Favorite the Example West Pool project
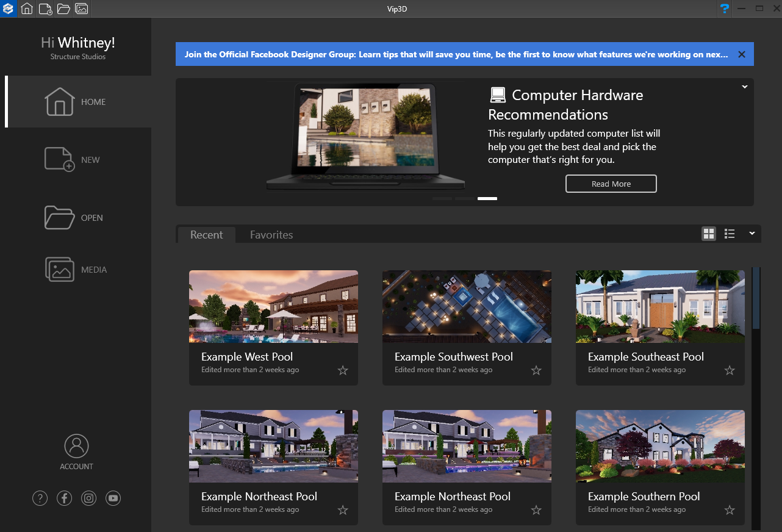Viewport: 782px width, 532px height. [343, 370]
